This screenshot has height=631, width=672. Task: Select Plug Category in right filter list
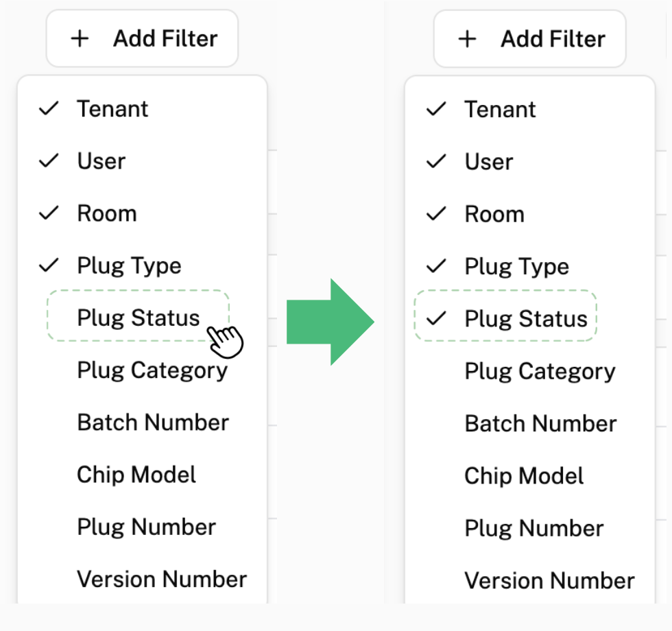540,371
